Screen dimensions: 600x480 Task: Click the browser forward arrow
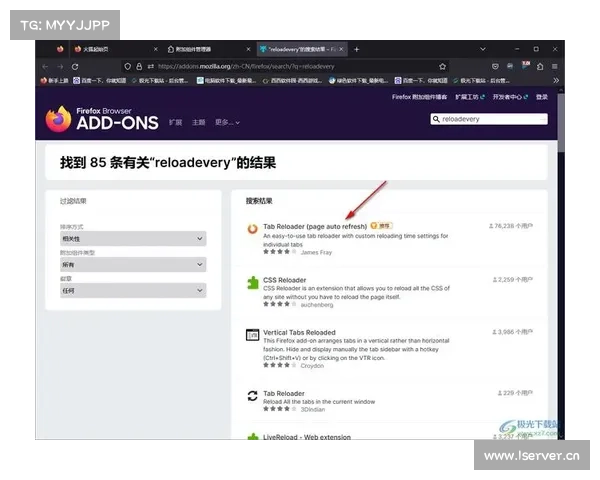tap(60, 67)
